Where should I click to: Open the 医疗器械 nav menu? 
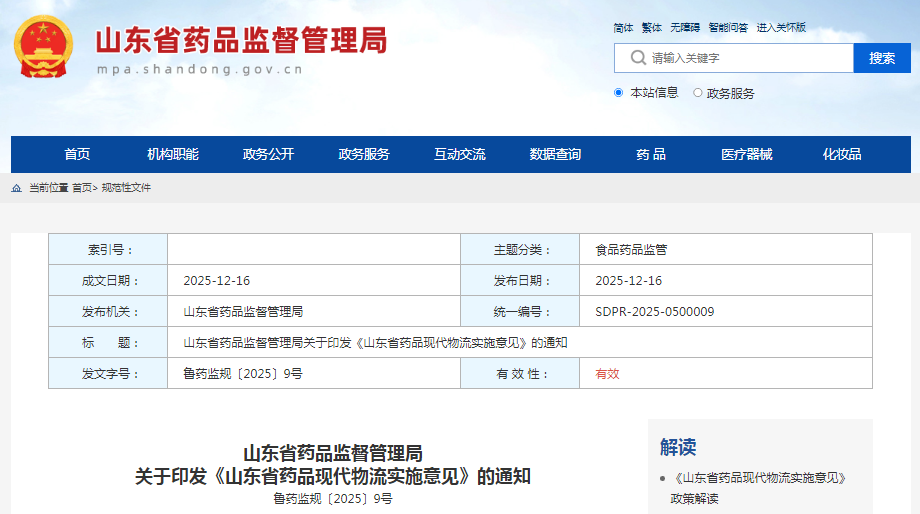pyautogui.click(x=746, y=154)
